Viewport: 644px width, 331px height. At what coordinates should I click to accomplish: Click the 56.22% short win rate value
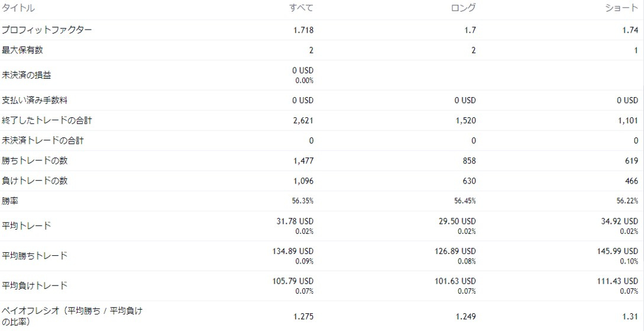coord(627,201)
